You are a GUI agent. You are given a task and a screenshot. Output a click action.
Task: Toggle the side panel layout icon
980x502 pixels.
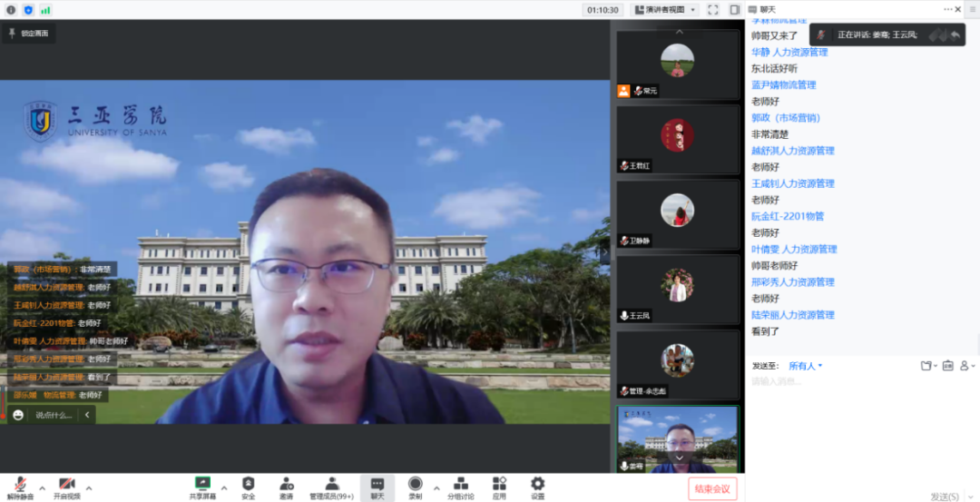(735, 10)
